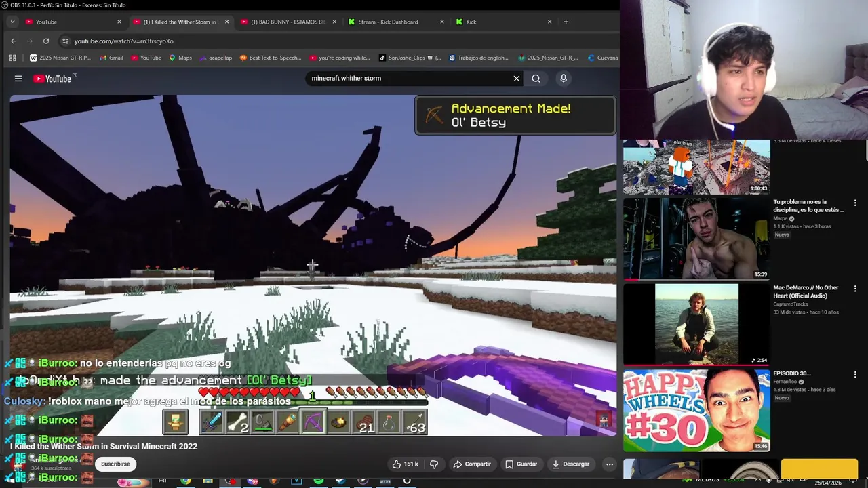Open more actions three-dot menu below video
The width and height of the screenshot is (868, 488).
point(609,464)
